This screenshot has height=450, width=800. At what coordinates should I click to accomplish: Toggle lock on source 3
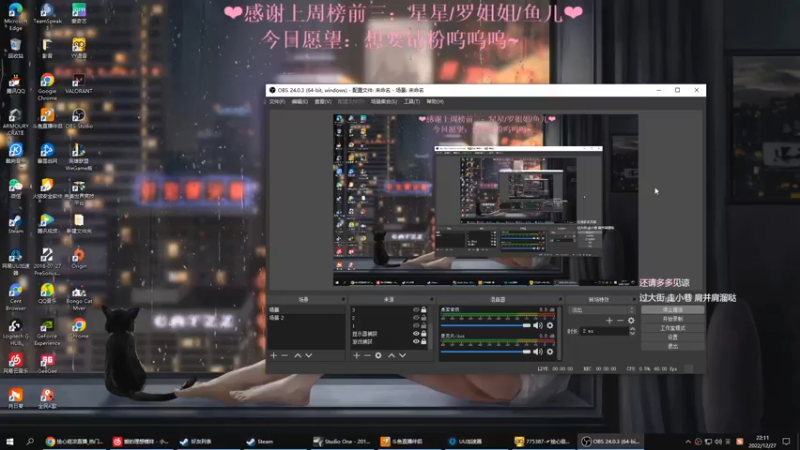click(x=423, y=310)
